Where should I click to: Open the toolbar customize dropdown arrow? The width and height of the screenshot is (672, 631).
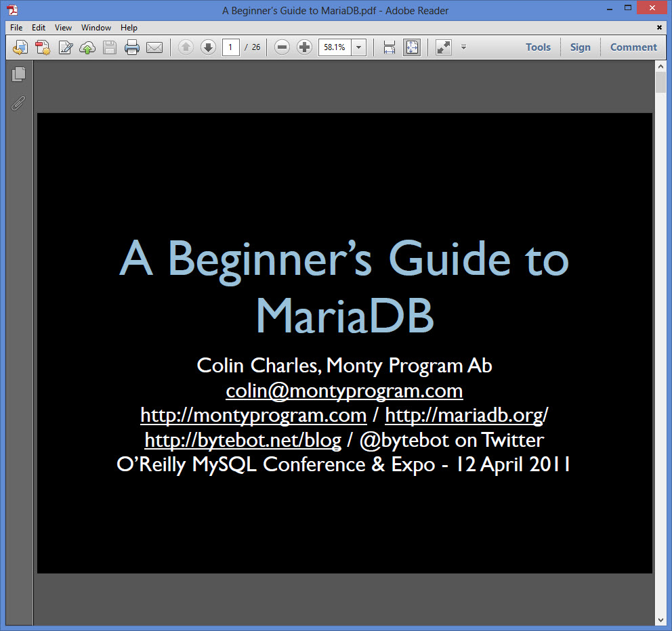click(463, 47)
